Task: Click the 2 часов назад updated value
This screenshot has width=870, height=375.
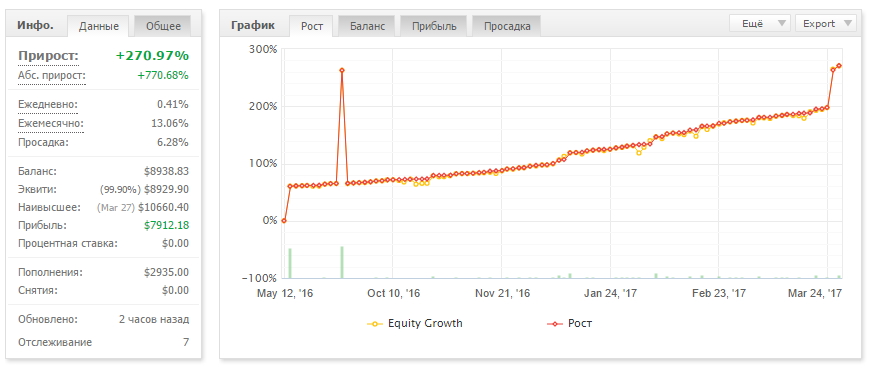Action: click(154, 320)
